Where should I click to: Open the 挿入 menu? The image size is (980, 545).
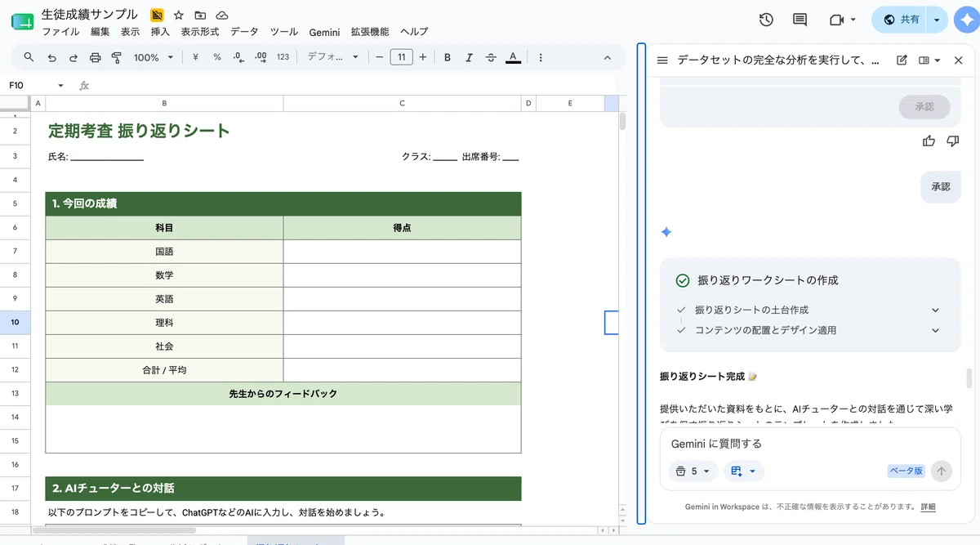161,32
